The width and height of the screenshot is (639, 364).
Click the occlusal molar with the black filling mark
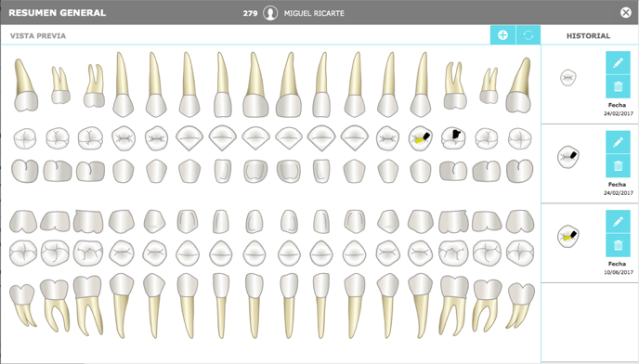coord(453,138)
